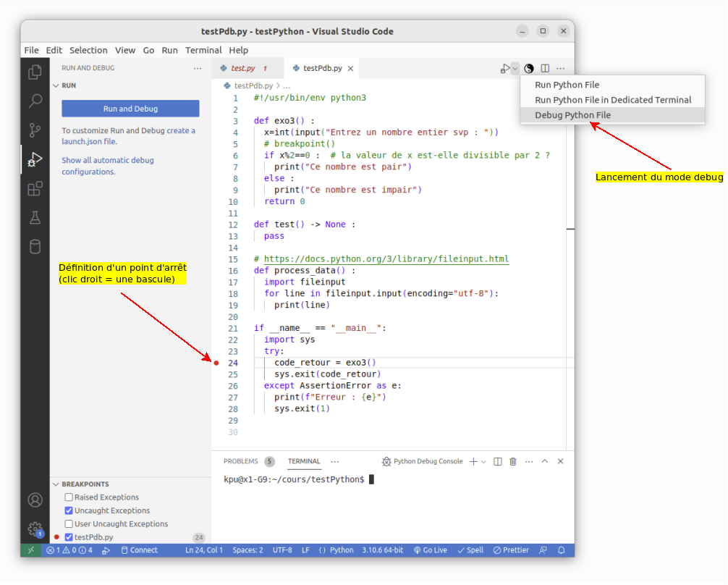728x585 pixels.
Task: Close the testPdb.py tab
Action: point(350,69)
